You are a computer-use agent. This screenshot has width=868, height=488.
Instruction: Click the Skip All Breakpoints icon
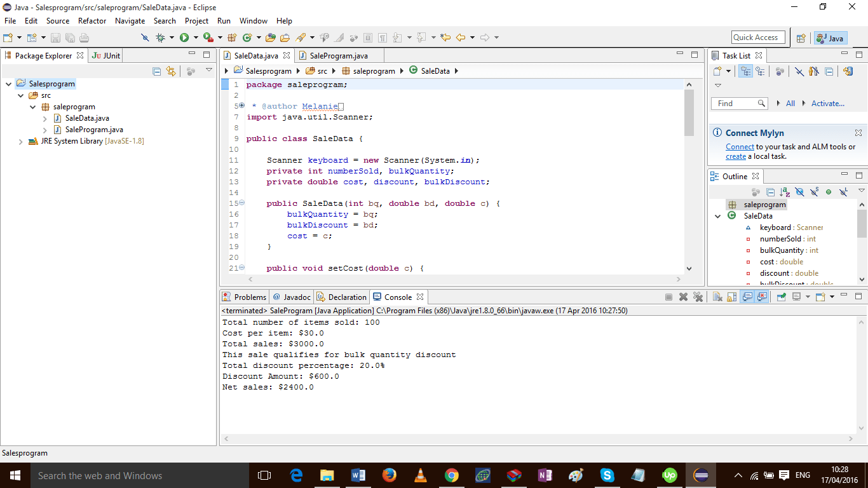(146, 38)
